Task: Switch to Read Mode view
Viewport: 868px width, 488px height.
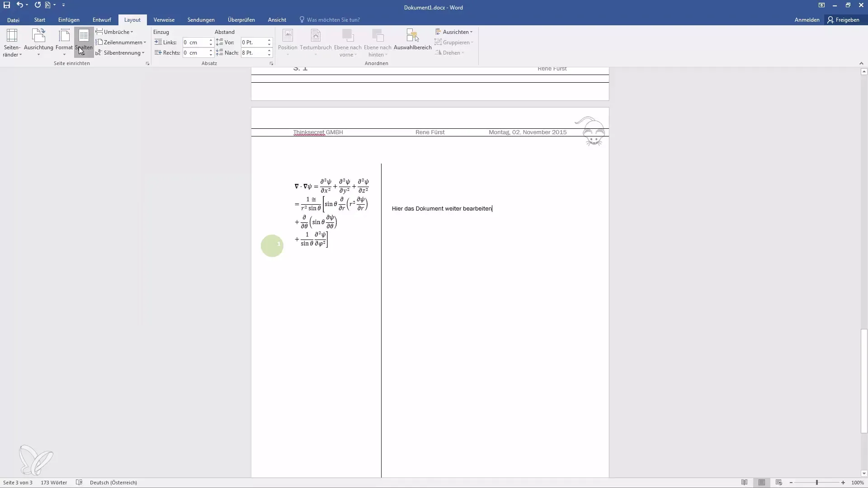Action: point(744,483)
